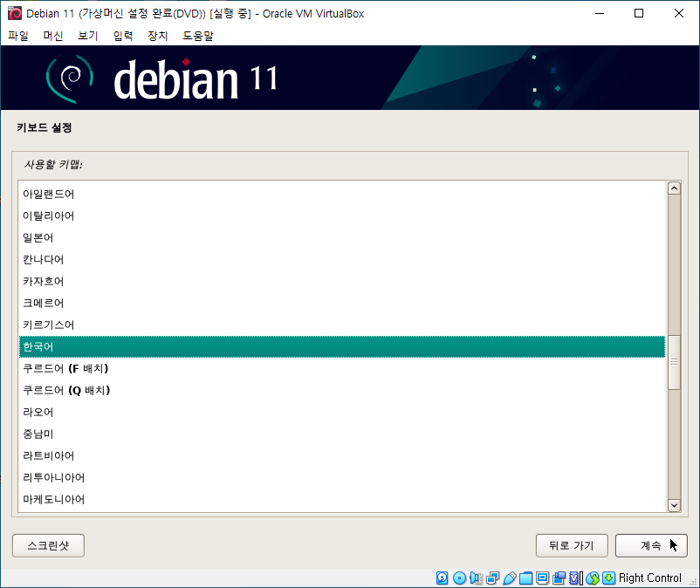Select 리투아니아어 keymap

tap(342, 478)
